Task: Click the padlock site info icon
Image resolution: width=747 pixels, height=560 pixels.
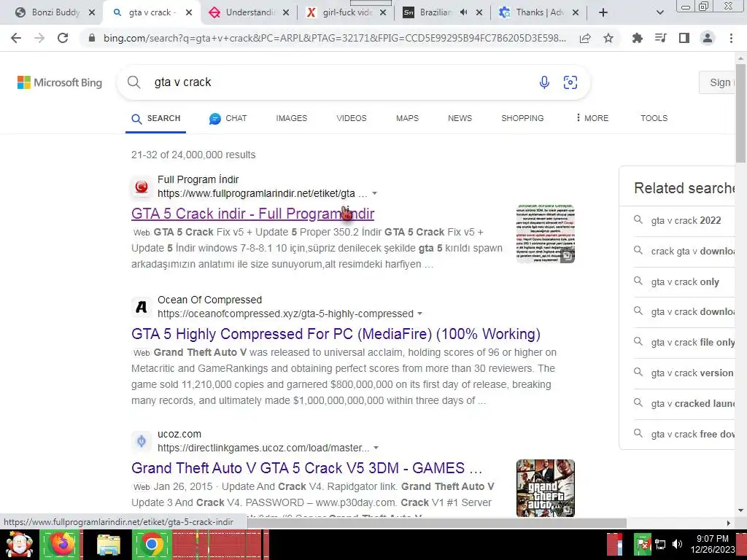Action: point(92,38)
